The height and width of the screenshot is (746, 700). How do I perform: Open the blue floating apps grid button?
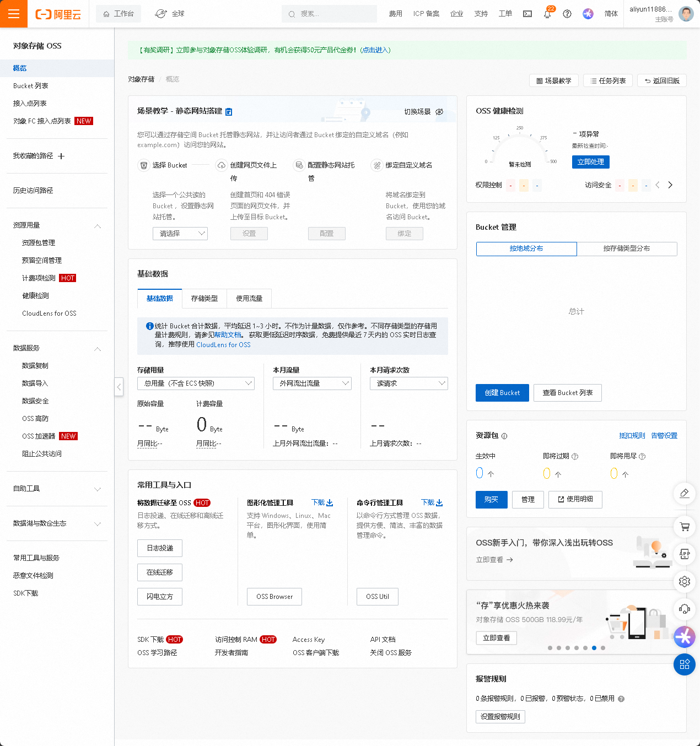click(685, 664)
